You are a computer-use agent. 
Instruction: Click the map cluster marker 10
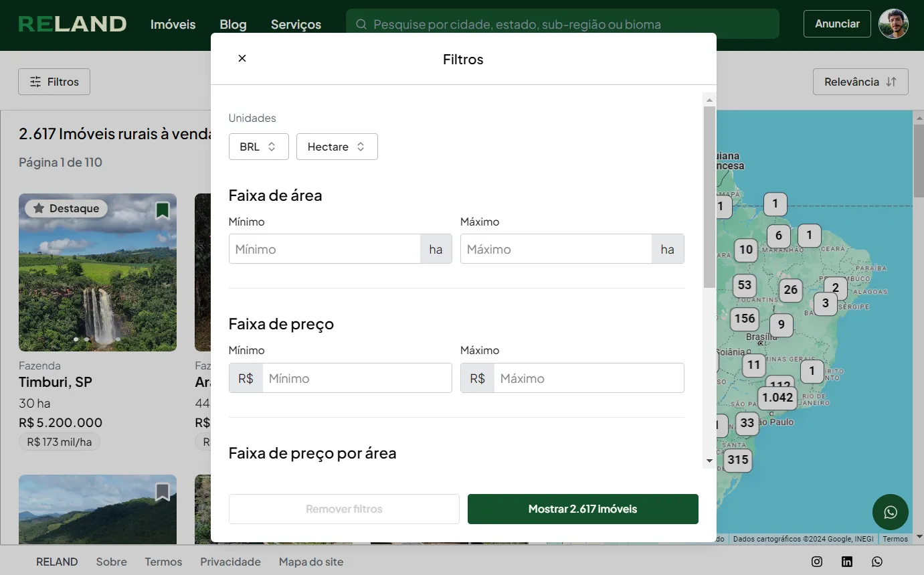746,250
